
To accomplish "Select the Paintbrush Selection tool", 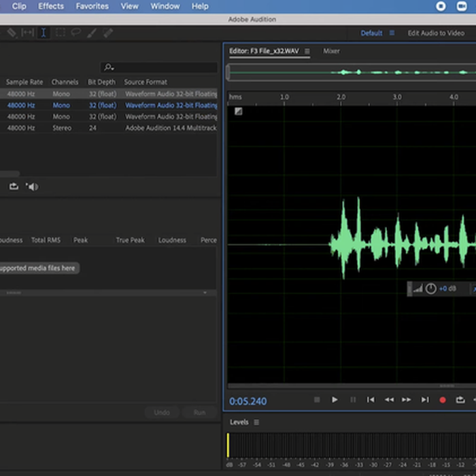I will pyautogui.click(x=91, y=33).
